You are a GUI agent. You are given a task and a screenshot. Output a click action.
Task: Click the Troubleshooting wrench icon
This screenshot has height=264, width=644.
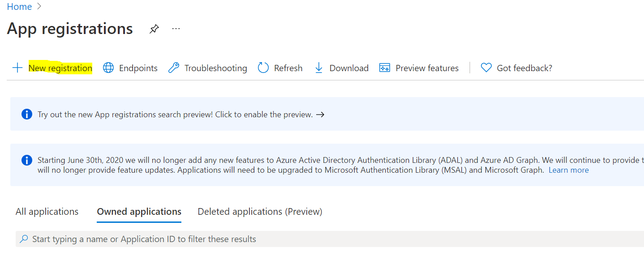(174, 68)
